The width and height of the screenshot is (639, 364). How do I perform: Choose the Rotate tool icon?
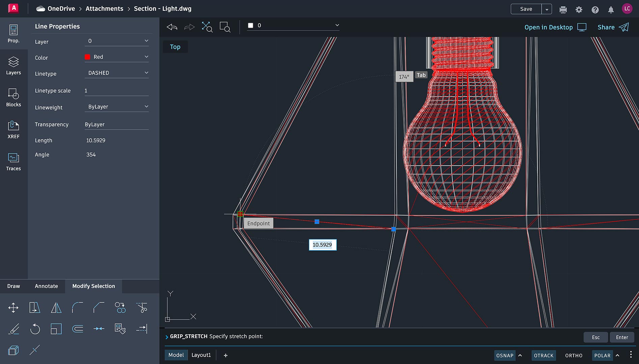pos(35,329)
